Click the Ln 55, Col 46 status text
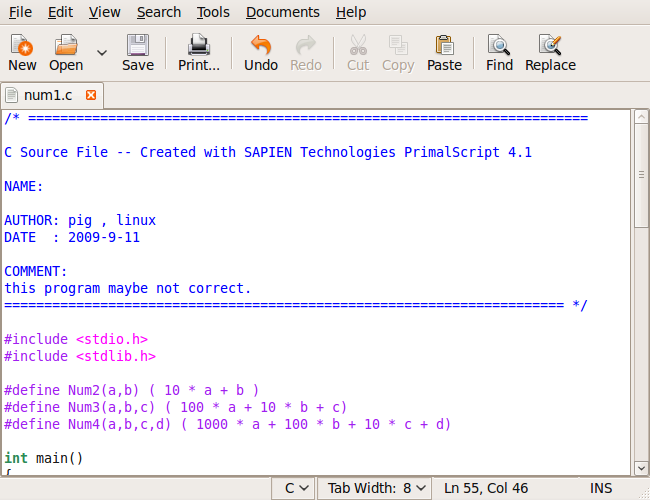This screenshot has width=650, height=500. (486, 488)
